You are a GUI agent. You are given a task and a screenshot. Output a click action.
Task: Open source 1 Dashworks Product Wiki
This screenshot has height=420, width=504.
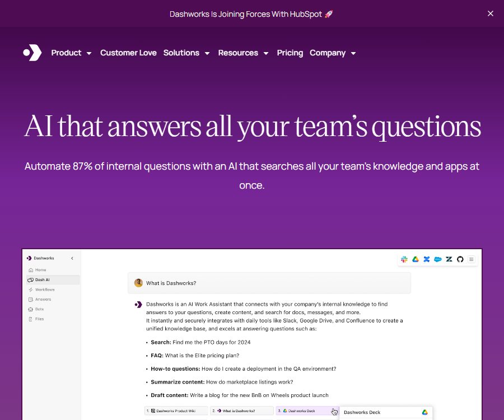176,410
